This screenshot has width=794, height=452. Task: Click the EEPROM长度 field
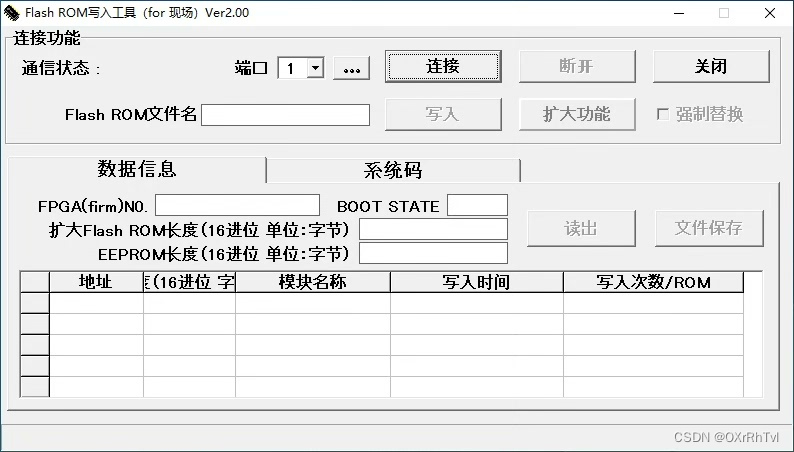[x=433, y=253]
